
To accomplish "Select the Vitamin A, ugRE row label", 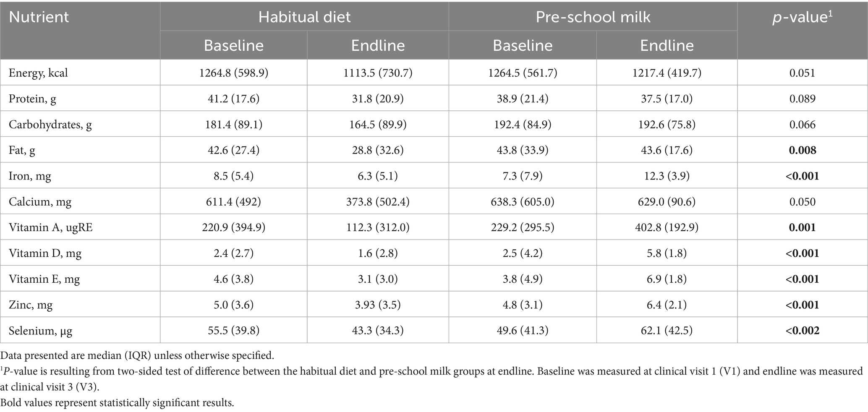I will [50, 227].
